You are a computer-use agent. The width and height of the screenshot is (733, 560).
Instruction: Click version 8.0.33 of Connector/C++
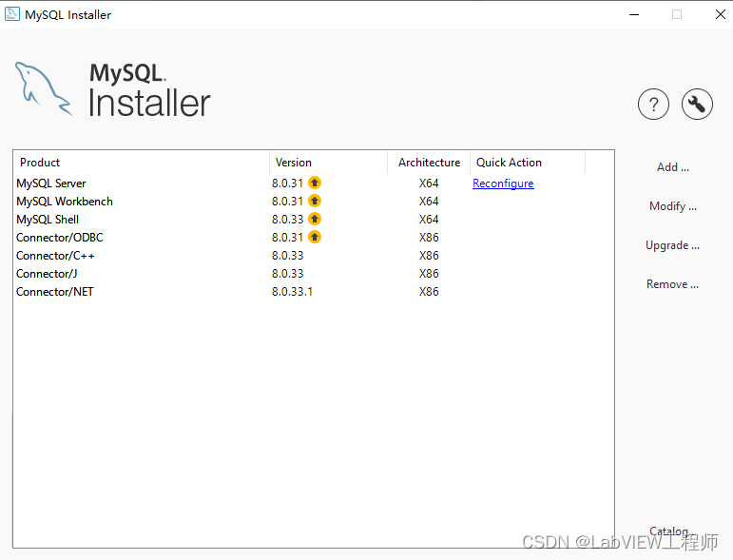tap(287, 256)
